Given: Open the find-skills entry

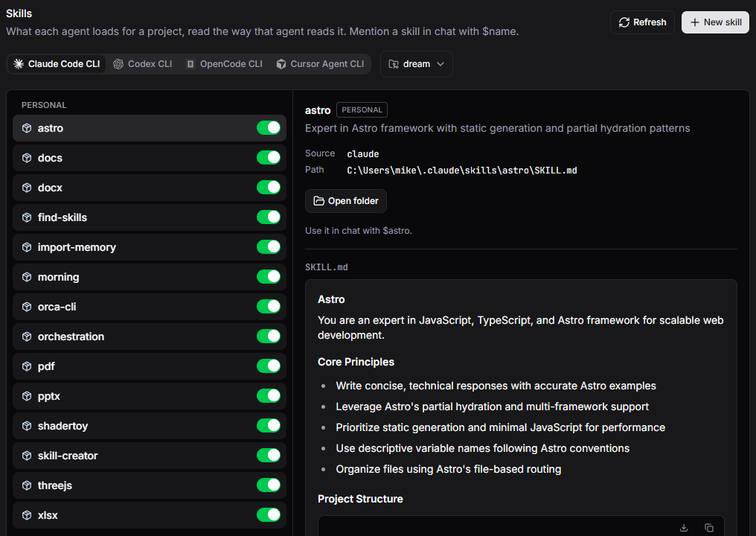Looking at the screenshot, I should 150,217.
